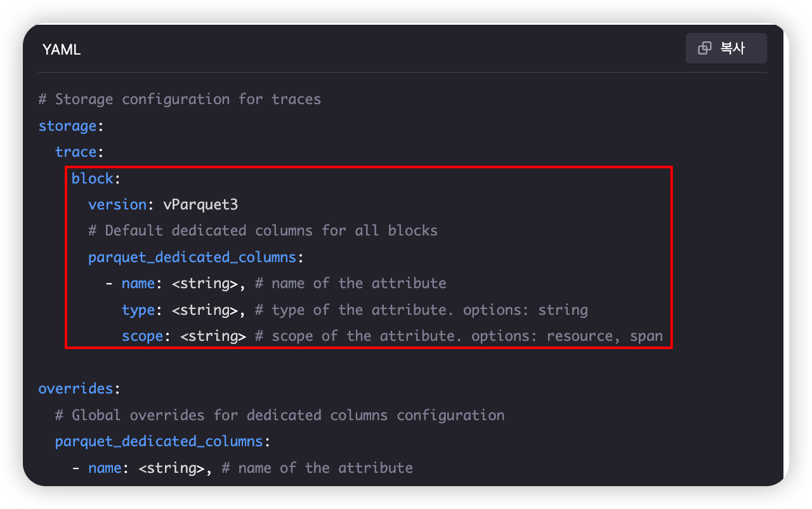Click the first parquet_dedicated_columns key
The image size is (812, 509).
[x=192, y=257]
